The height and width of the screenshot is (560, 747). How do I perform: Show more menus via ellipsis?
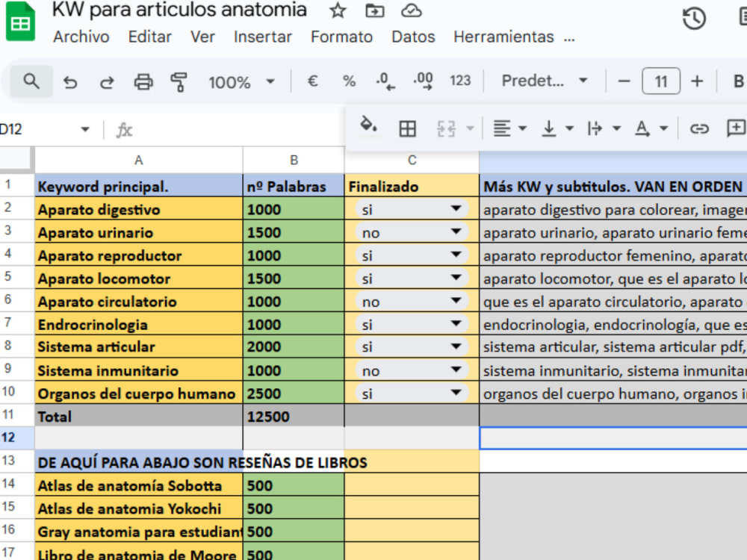[x=568, y=38]
